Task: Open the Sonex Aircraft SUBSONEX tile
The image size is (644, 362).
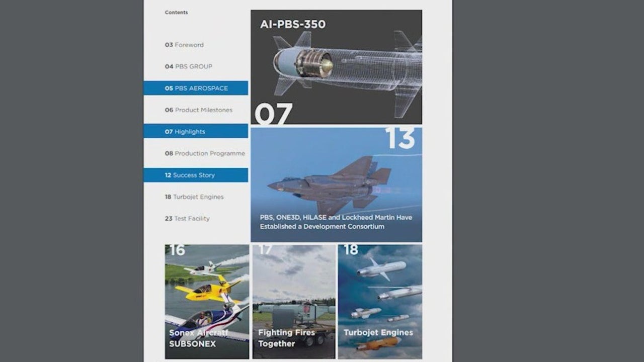Action: pyautogui.click(x=207, y=302)
